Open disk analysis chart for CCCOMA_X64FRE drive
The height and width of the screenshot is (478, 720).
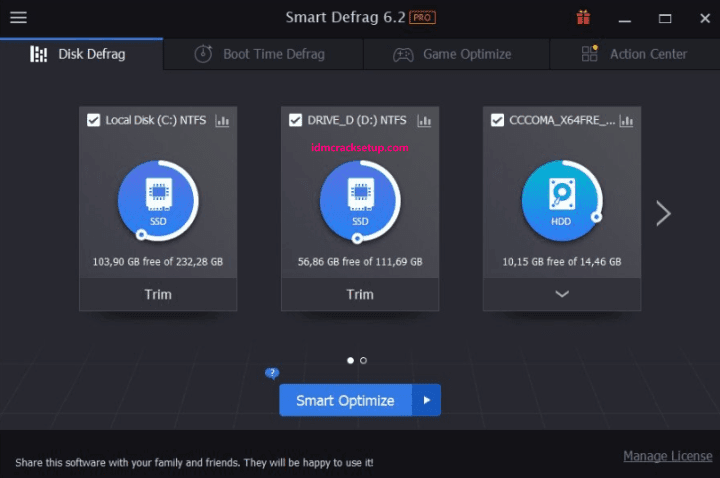click(x=626, y=121)
